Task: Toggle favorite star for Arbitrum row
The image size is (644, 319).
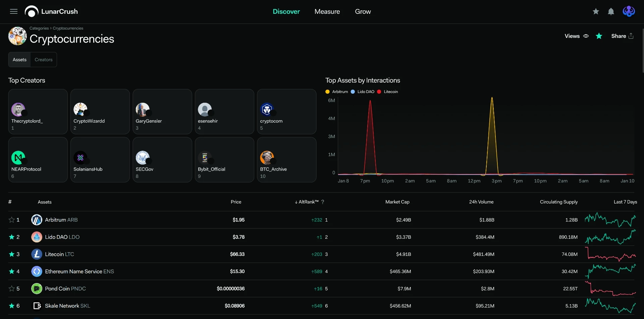Action: click(x=12, y=220)
